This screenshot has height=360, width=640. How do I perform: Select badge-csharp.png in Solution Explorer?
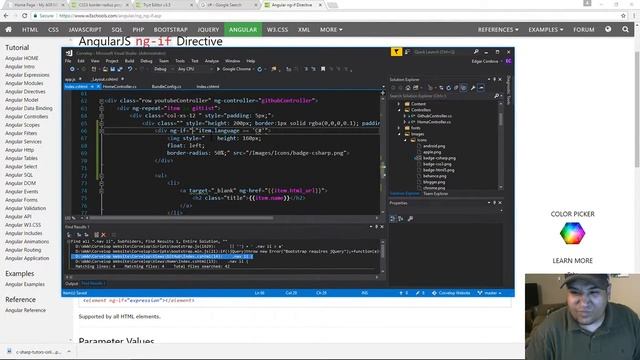[x=439, y=158]
